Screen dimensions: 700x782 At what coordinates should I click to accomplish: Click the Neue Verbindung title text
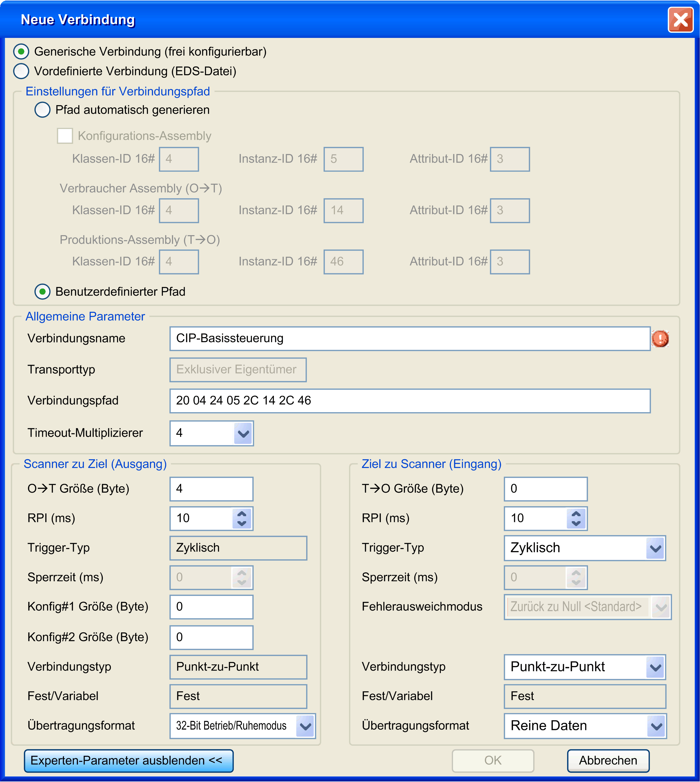(78, 20)
